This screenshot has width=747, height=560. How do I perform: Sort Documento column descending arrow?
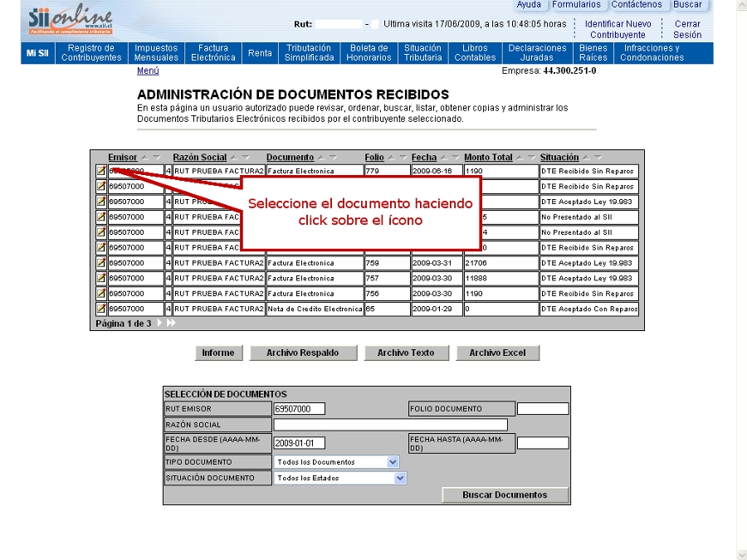[333, 158]
